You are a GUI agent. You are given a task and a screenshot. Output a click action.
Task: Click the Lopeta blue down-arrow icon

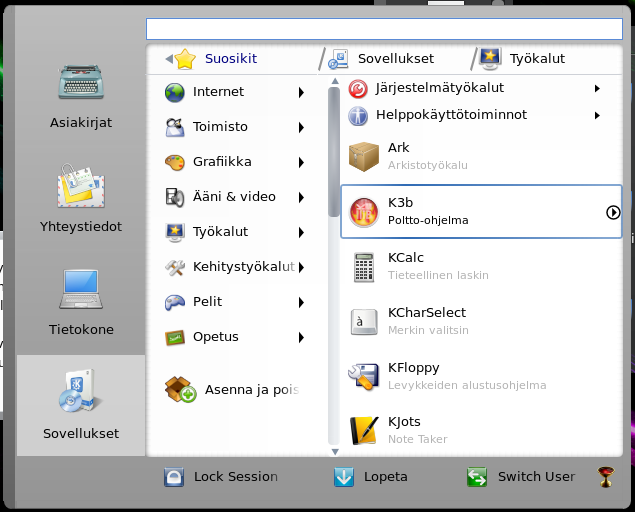point(344,477)
